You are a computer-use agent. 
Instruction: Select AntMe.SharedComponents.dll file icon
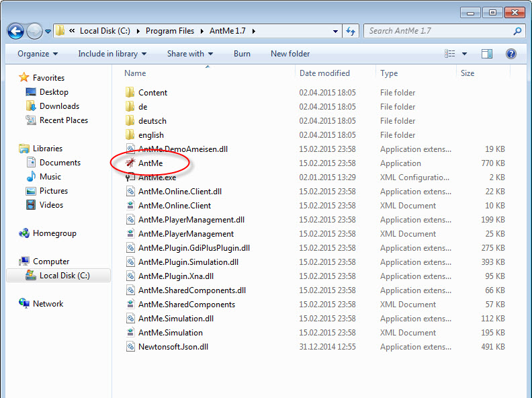tap(130, 290)
